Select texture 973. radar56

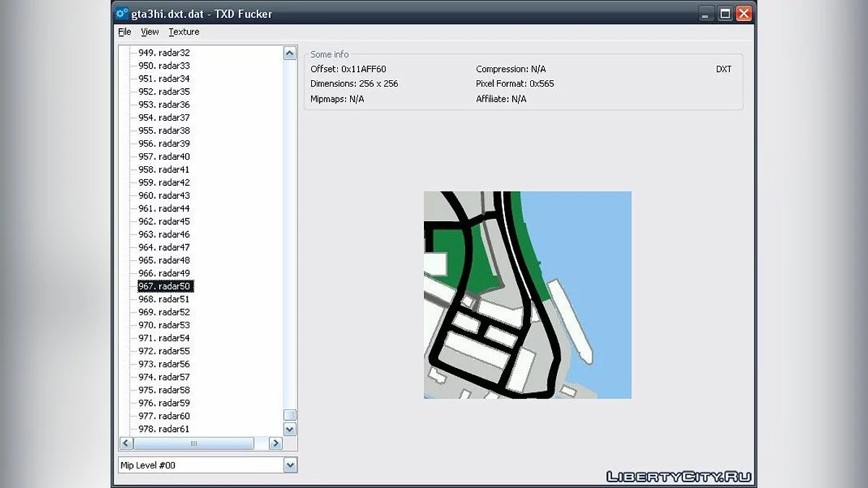coord(164,364)
